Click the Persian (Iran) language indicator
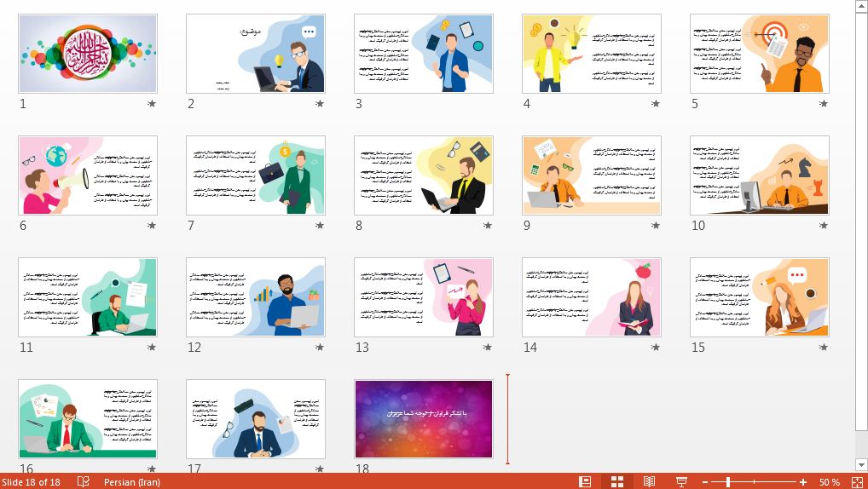 [x=131, y=482]
